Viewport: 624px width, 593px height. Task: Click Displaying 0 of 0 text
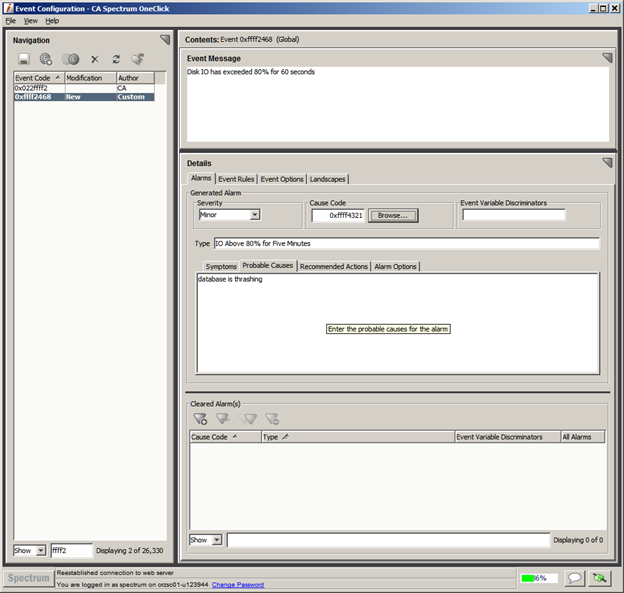coord(578,540)
